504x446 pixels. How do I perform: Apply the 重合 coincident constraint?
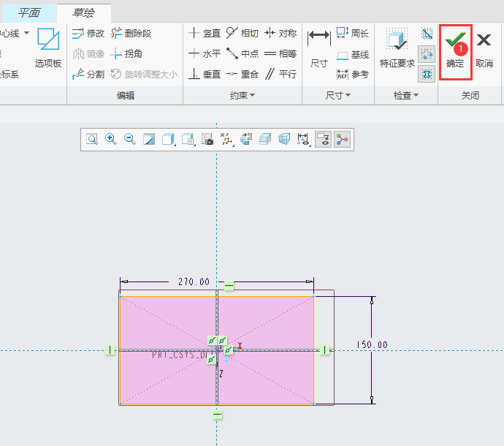click(242, 75)
